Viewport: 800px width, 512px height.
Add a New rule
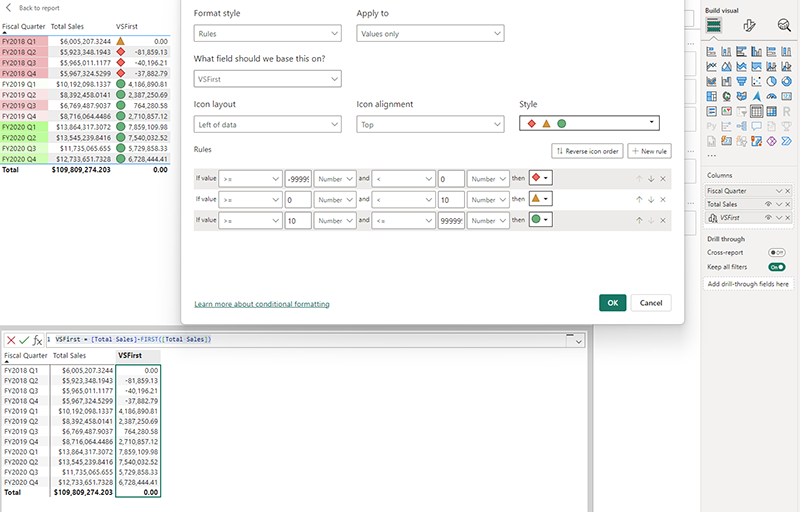click(649, 151)
